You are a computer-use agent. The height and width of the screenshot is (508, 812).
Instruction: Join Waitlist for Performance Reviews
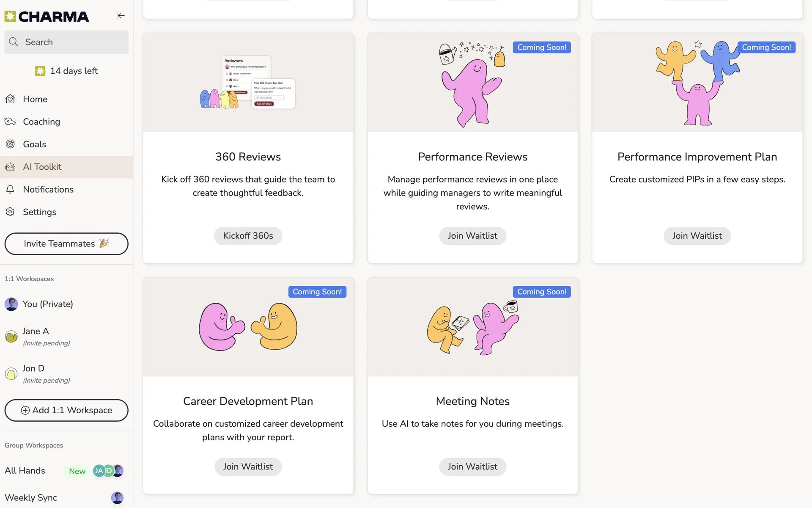pos(472,236)
